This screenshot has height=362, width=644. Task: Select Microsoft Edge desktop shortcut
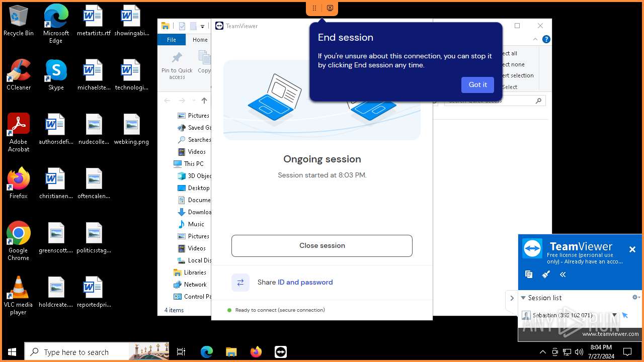coord(56,24)
